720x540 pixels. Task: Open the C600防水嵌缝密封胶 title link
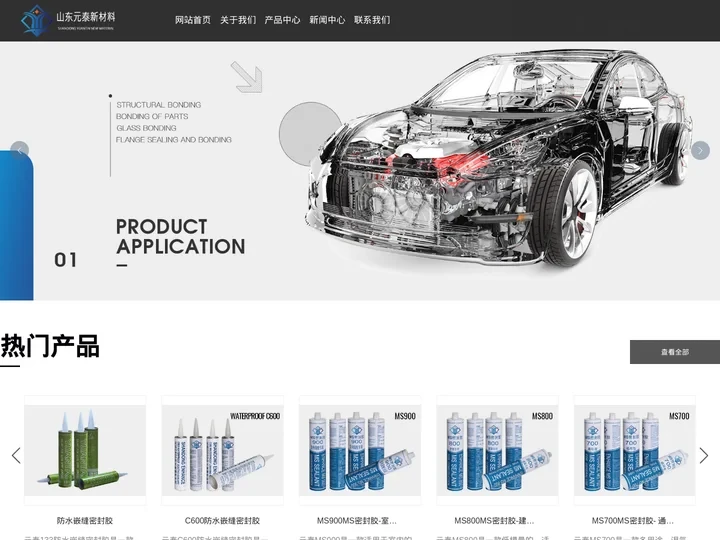pyautogui.click(x=222, y=521)
